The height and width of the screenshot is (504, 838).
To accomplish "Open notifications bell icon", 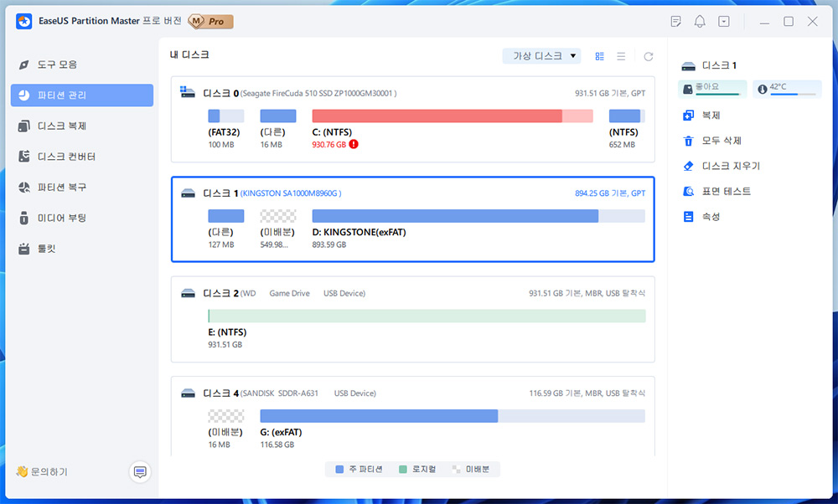I will 700,22.
